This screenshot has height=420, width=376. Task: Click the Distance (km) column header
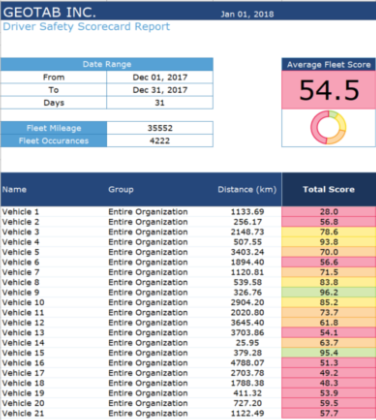(247, 190)
